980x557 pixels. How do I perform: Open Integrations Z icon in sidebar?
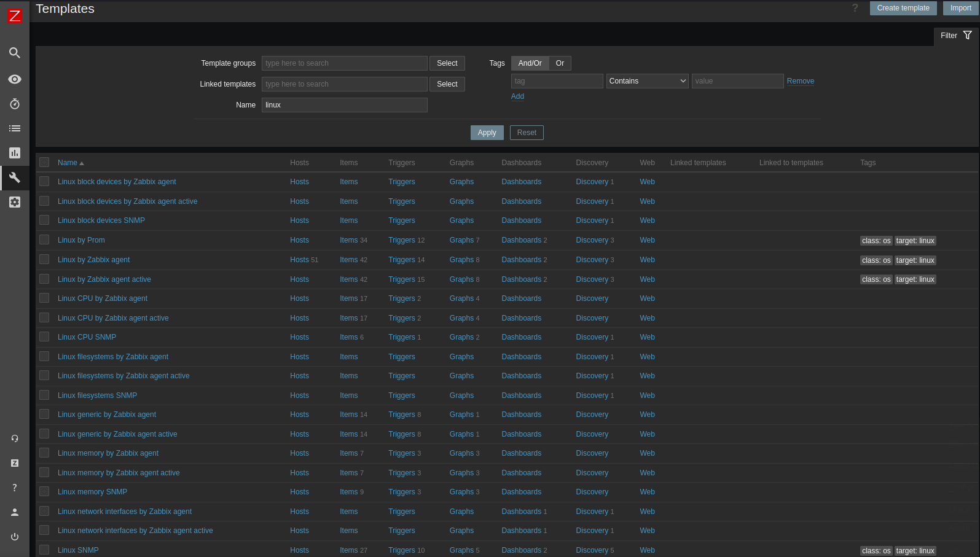(15, 463)
